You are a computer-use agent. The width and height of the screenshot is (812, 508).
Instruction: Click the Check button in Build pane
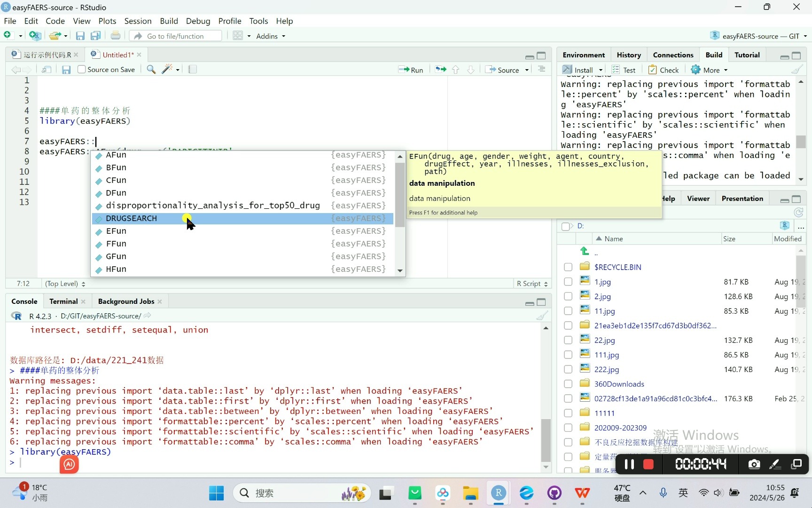(664, 70)
